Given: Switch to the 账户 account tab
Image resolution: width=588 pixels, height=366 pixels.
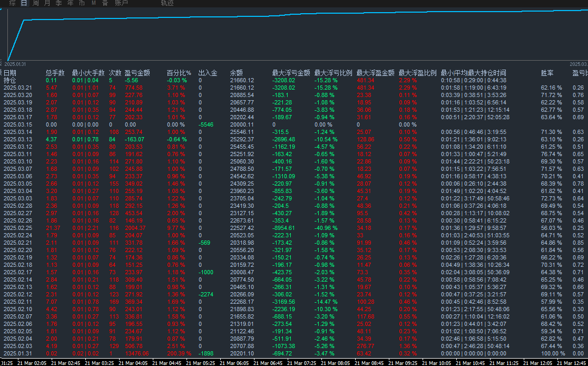Looking at the screenshot, I should point(121,3).
